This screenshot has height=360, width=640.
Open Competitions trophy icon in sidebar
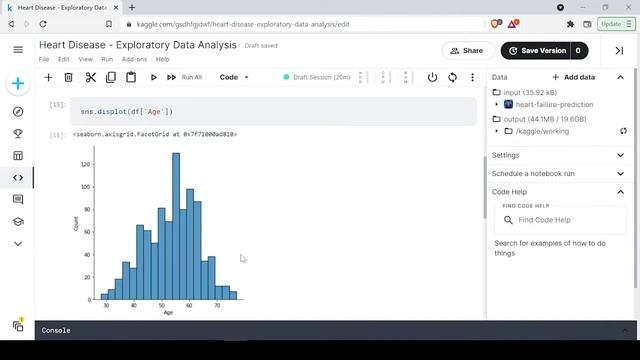(18, 133)
